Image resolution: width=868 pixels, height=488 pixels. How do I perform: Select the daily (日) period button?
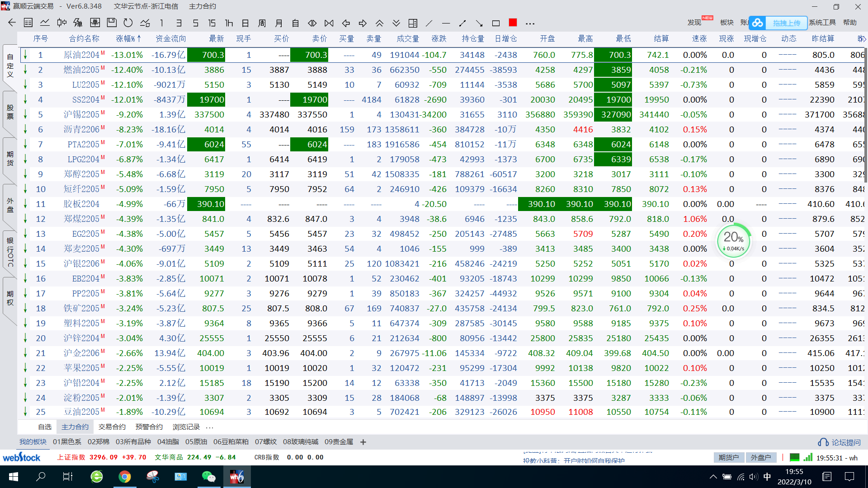pyautogui.click(x=245, y=23)
